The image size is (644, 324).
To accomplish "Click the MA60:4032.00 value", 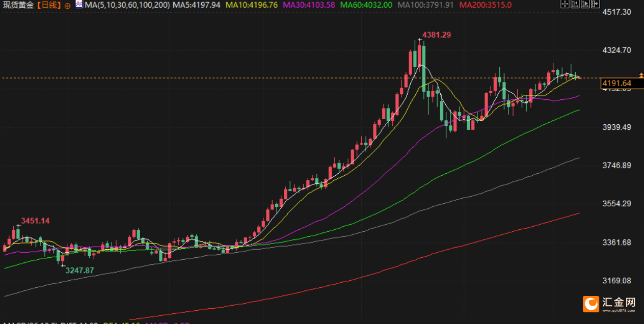I will point(366,5).
